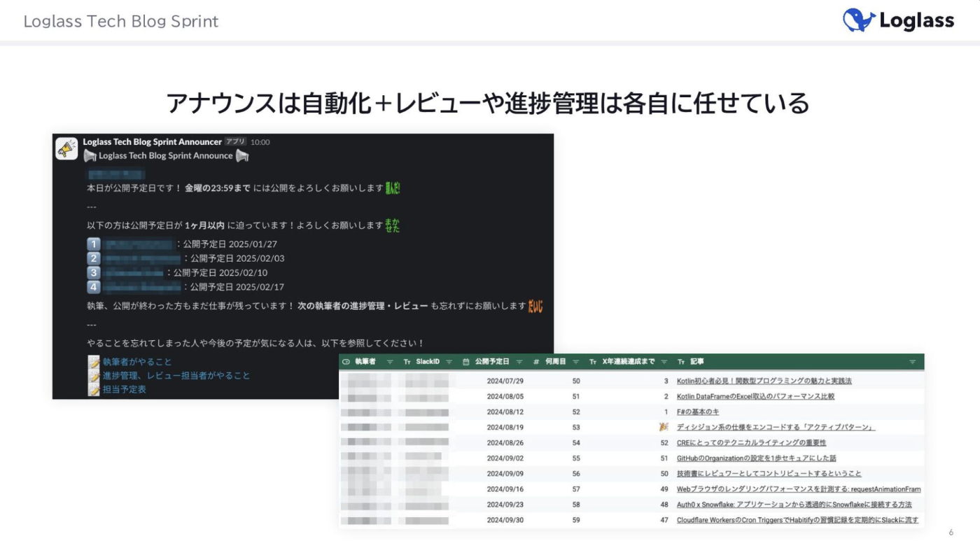Screen dimensions: 980x548
Task: Select the 何周目 cell showing 50
Action: pyautogui.click(x=576, y=381)
